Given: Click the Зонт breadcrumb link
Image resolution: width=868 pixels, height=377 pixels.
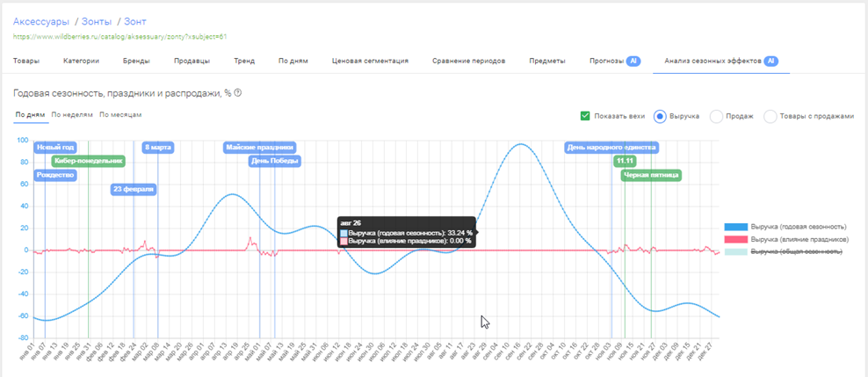Looking at the screenshot, I should coord(135,22).
